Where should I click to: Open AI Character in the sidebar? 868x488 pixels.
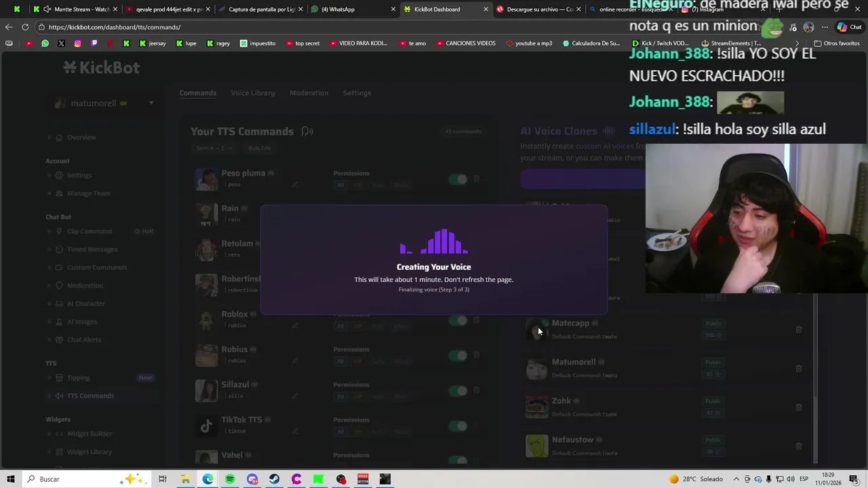pyautogui.click(x=86, y=304)
